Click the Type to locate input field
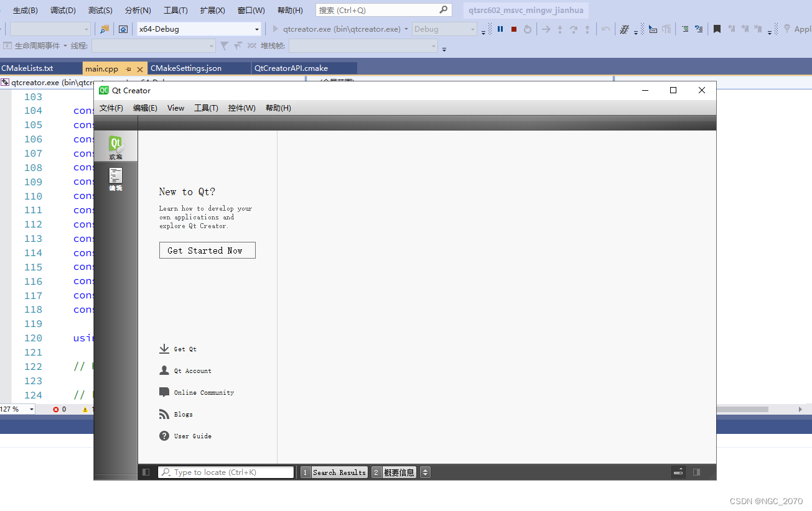Screen dimensions: 812x511 [x=226, y=472]
